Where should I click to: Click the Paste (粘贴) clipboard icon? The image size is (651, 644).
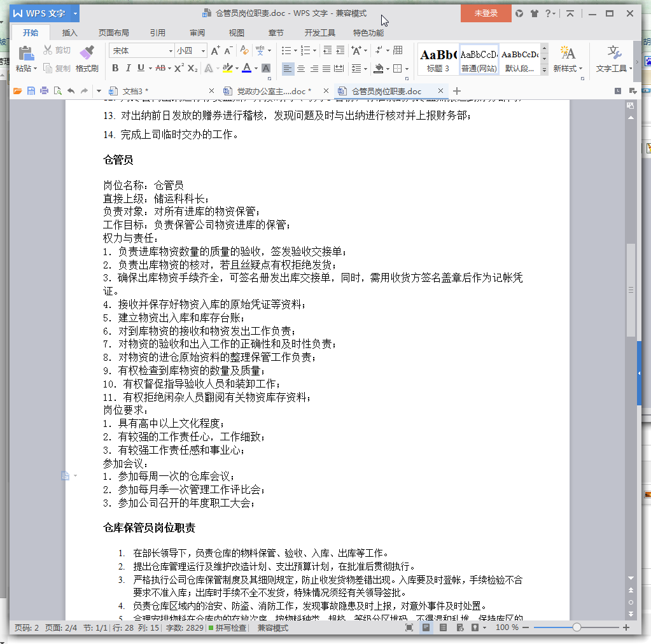pyautogui.click(x=25, y=53)
